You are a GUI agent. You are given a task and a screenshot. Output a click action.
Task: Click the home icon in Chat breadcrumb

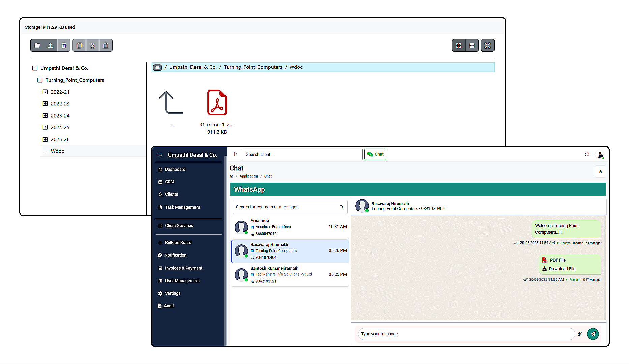tap(232, 176)
